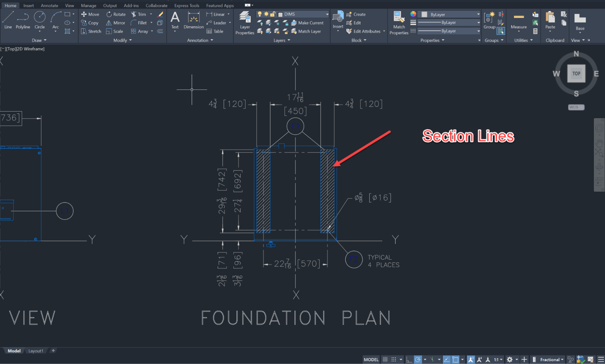Expand the Layers panel
Image resolution: width=605 pixels, height=364 pixels.
click(282, 40)
